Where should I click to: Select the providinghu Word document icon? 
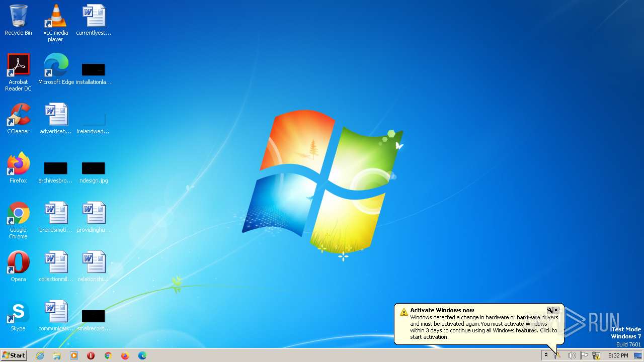click(x=94, y=217)
